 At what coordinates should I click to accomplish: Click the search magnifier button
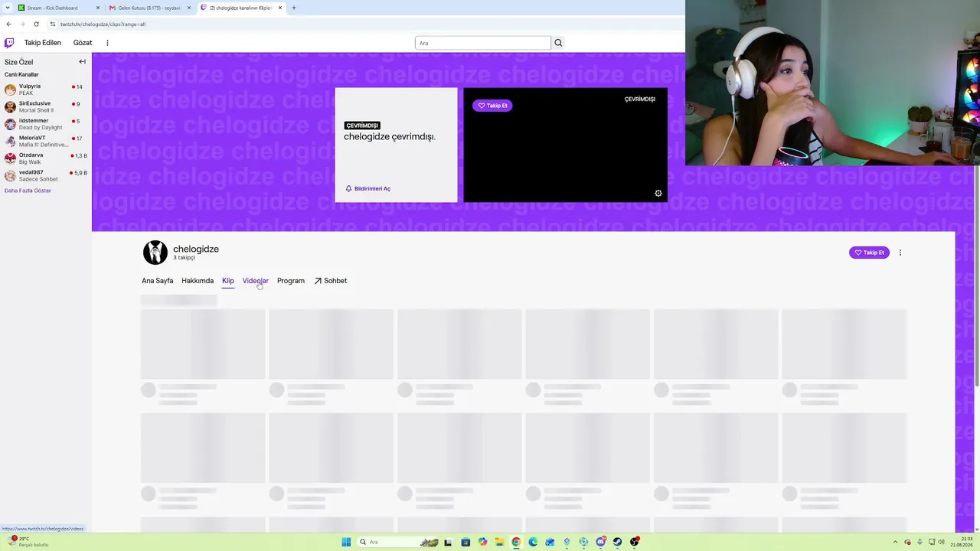[558, 43]
